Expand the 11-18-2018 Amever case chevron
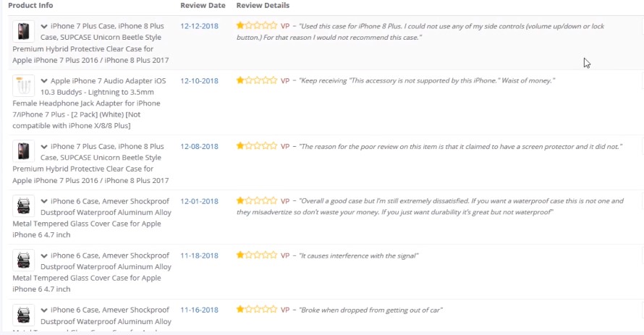 pyautogui.click(x=44, y=255)
